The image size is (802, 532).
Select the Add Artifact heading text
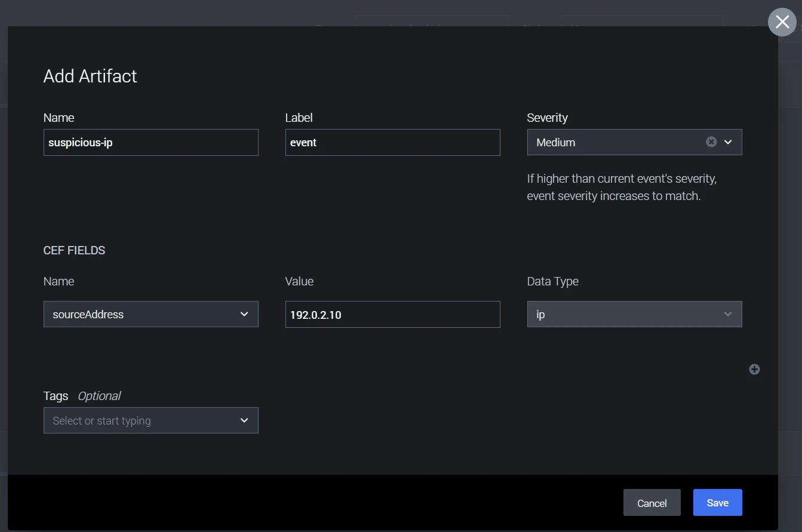tap(90, 76)
